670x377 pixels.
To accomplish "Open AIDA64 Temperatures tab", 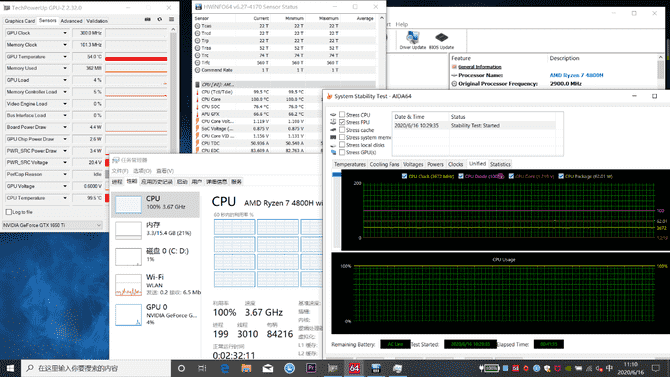I will tap(350, 164).
